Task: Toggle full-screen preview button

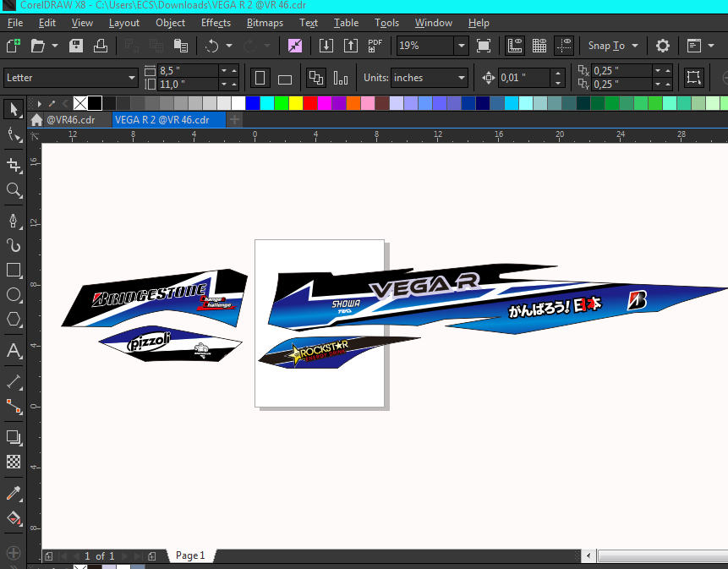Action: [484, 46]
